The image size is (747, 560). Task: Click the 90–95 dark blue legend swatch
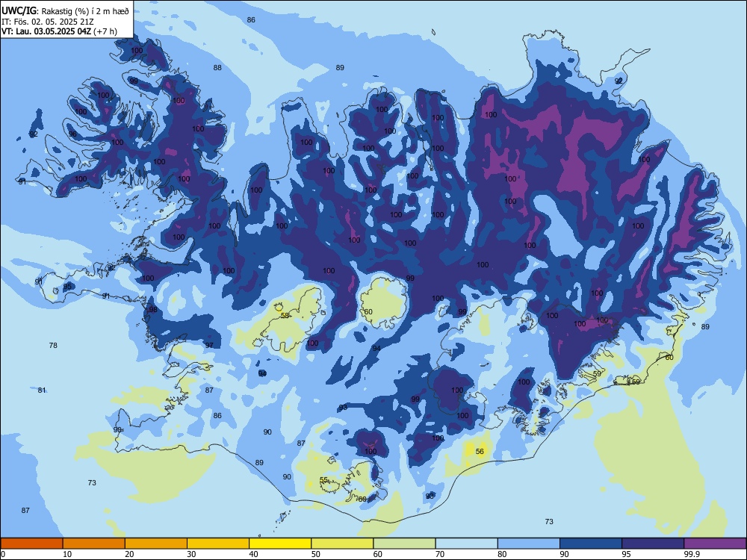[591, 544]
